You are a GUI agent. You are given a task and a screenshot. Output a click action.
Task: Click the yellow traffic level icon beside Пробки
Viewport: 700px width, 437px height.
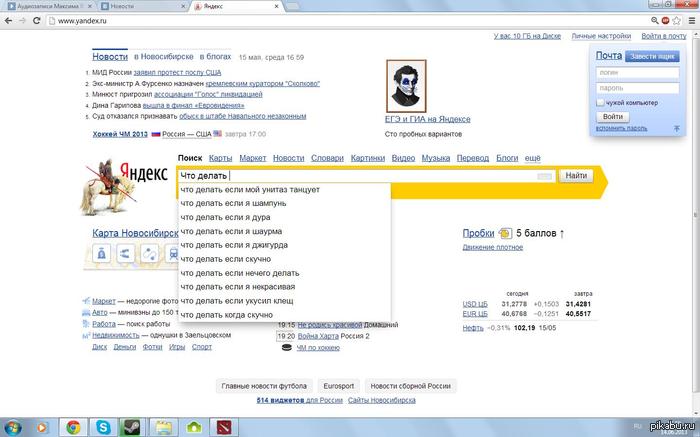[x=505, y=234]
